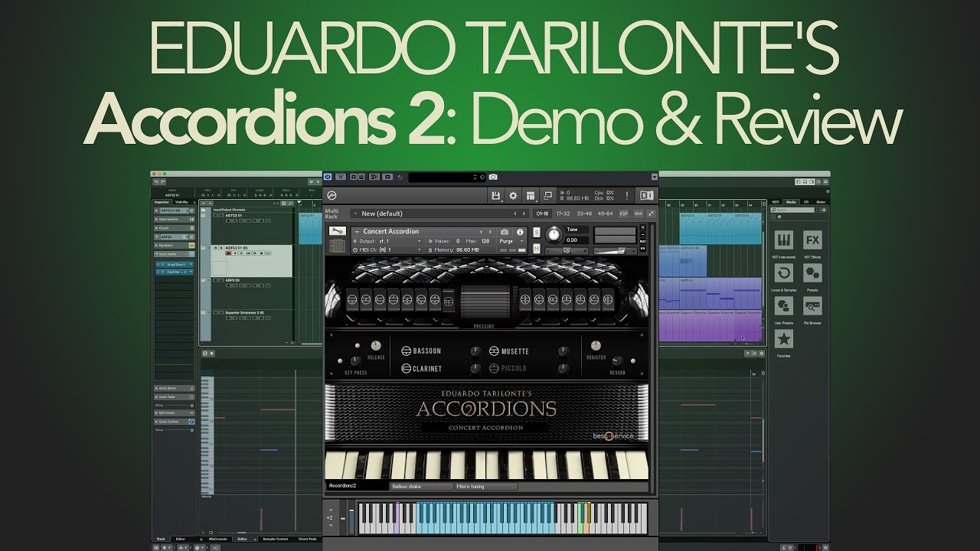Expand MIDI Inserts section in Inspector
Viewport: 980px width, 551px height.
pyautogui.click(x=175, y=413)
